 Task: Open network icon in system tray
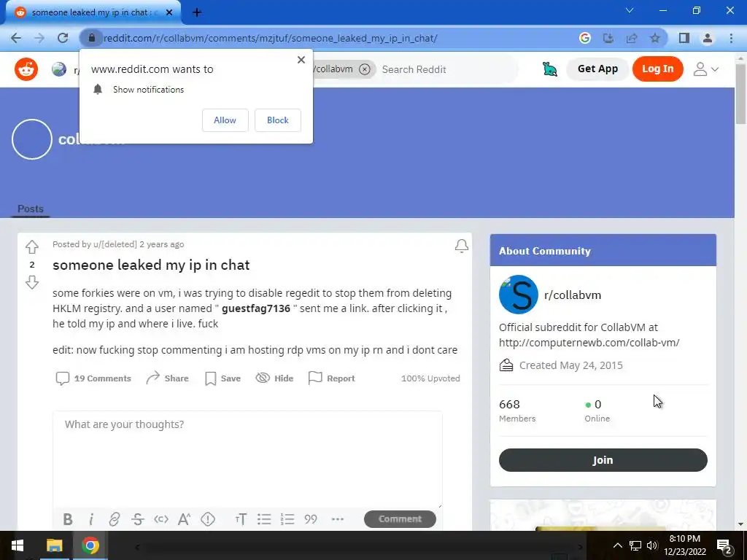coord(635,545)
